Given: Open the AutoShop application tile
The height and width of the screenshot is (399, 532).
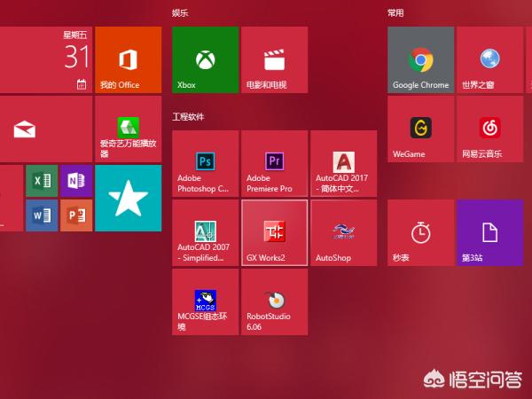Looking at the screenshot, I should [x=343, y=233].
